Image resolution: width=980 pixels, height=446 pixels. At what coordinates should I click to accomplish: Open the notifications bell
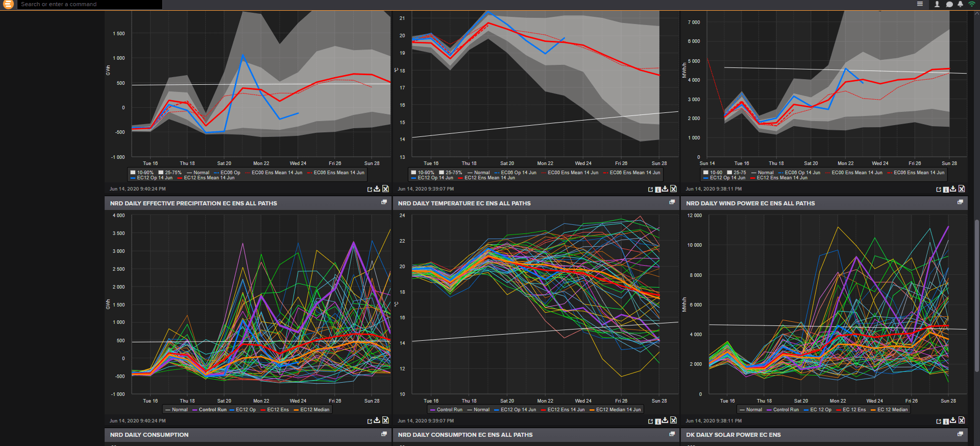(x=960, y=4)
